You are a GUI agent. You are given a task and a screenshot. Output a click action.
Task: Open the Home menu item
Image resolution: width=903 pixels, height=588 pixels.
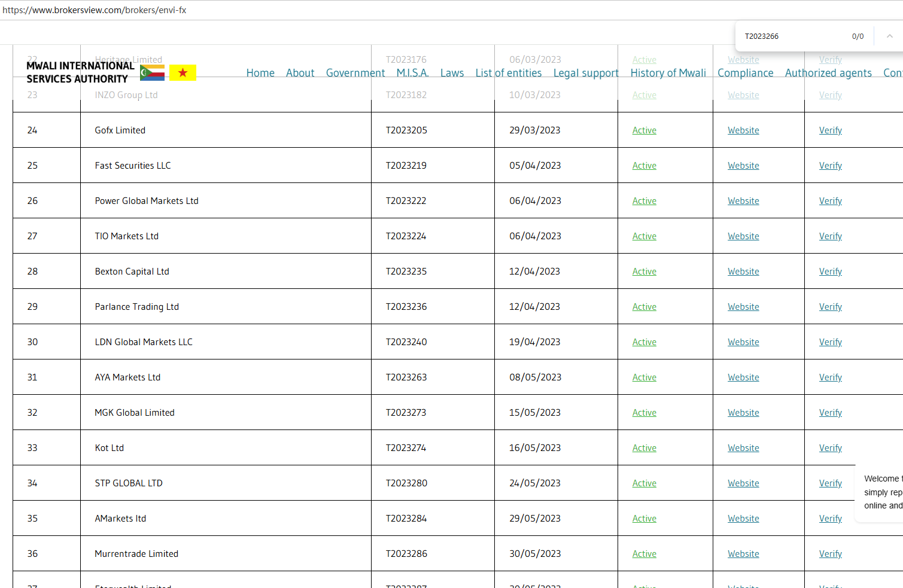click(x=260, y=73)
